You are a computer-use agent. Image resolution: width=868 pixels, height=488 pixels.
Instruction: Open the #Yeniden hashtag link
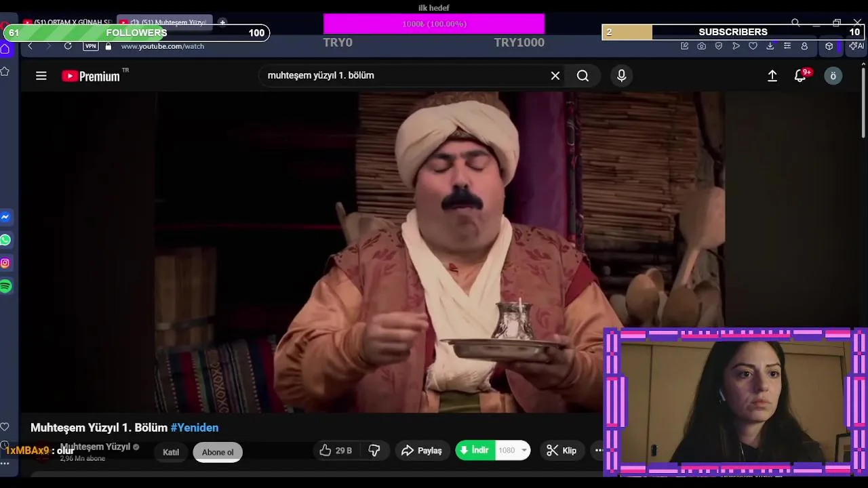195,428
